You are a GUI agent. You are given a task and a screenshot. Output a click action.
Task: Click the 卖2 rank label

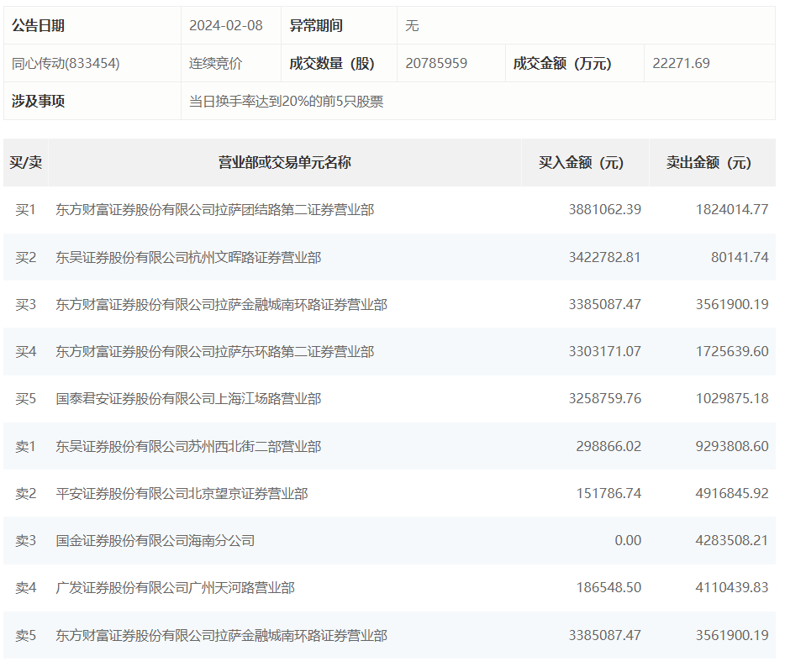25,493
